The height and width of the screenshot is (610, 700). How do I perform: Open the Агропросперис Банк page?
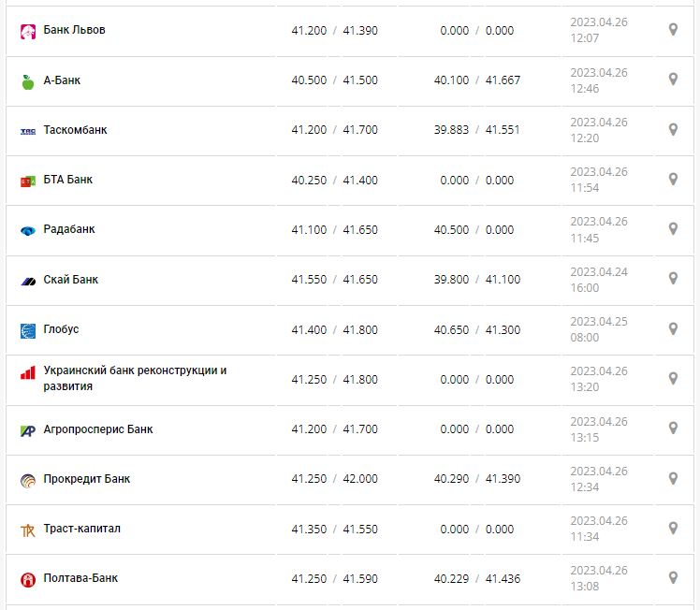pyautogui.click(x=98, y=429)
